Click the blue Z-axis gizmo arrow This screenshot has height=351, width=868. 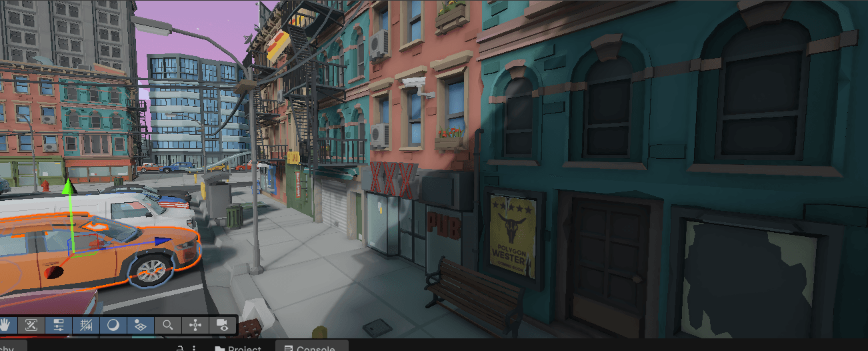(x=161, y=242)
